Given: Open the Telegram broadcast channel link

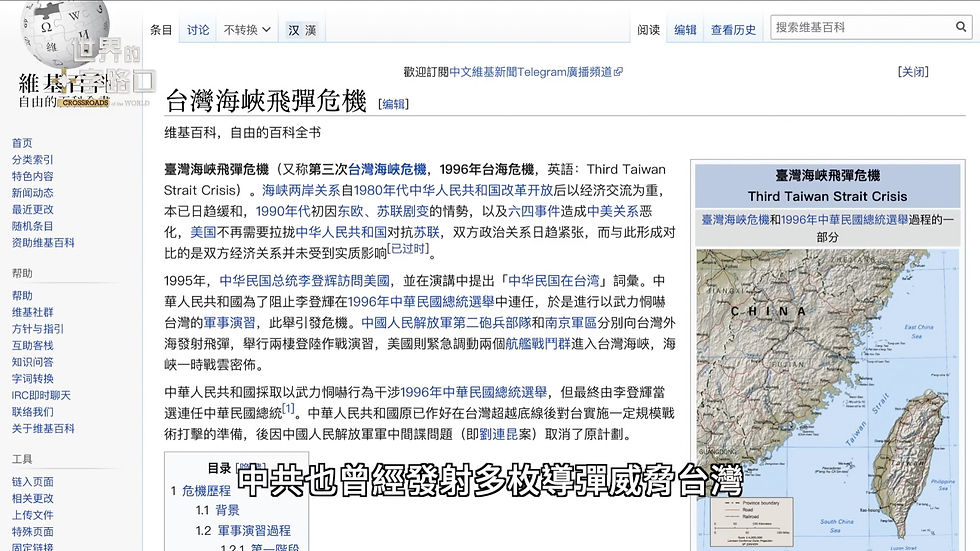Looking at the screenshot, I should coord(536,72).
